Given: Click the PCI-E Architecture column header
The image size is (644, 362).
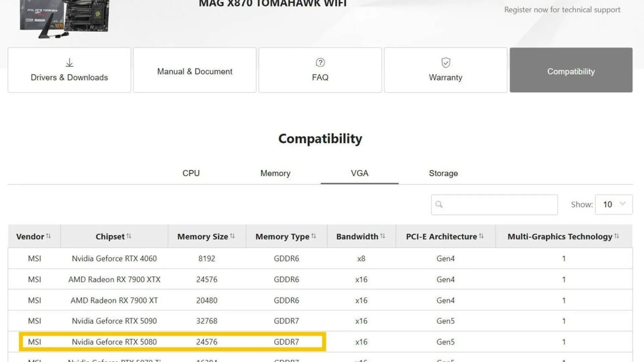Looking at the screenshot, I should pos(445,236).
